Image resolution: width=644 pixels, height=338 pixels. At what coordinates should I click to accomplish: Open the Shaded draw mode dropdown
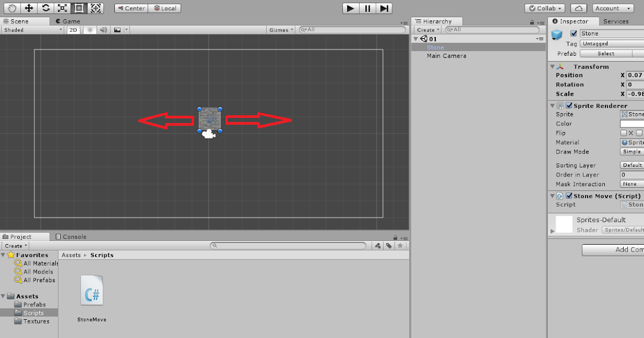click(31, 30)
